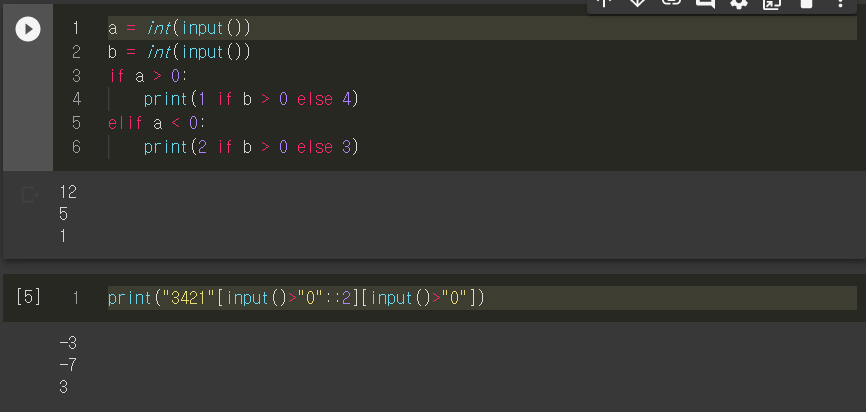Run cell marked [5]
Screen dimensions: 866x412
28,297
